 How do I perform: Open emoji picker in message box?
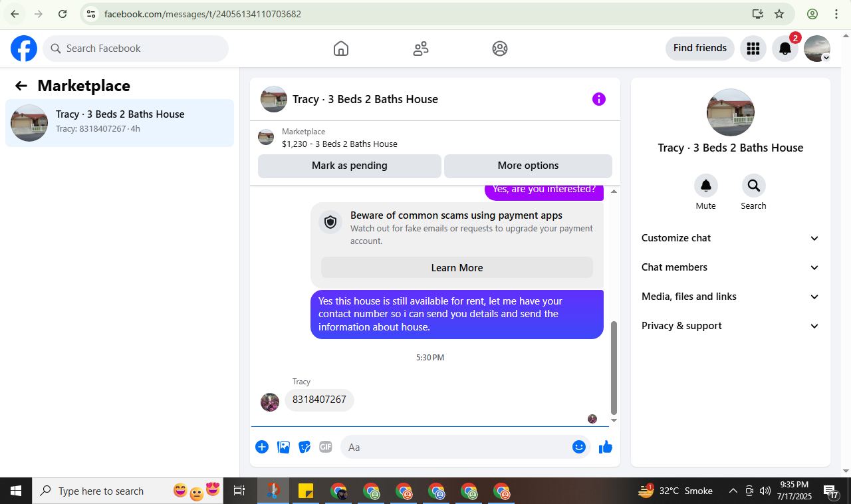pos(579,447)
